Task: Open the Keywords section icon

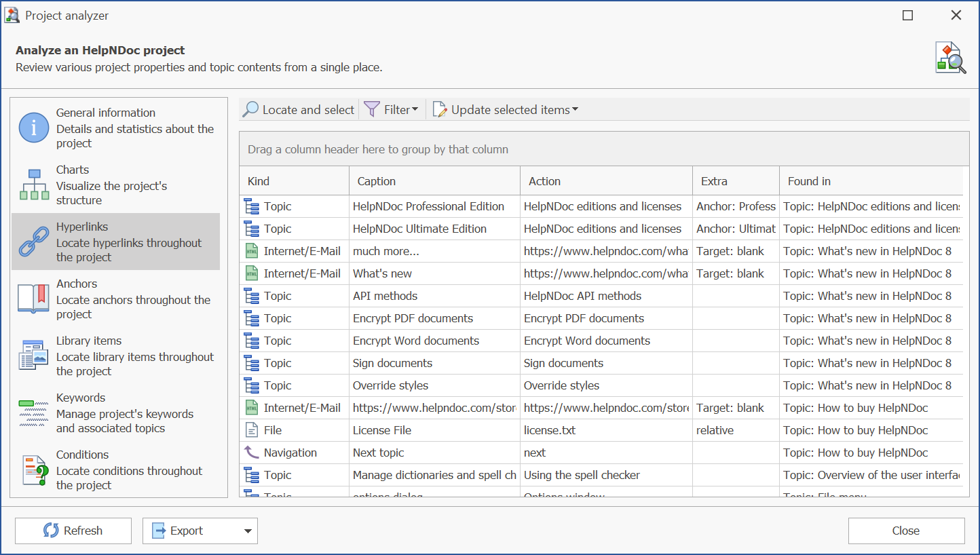Action: (x=34, y=413)
